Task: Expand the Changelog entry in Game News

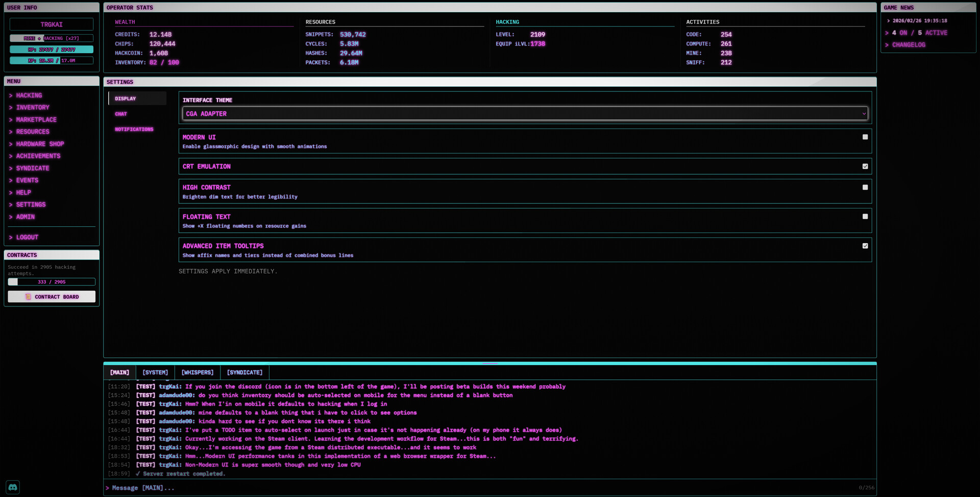Action: 908,45
